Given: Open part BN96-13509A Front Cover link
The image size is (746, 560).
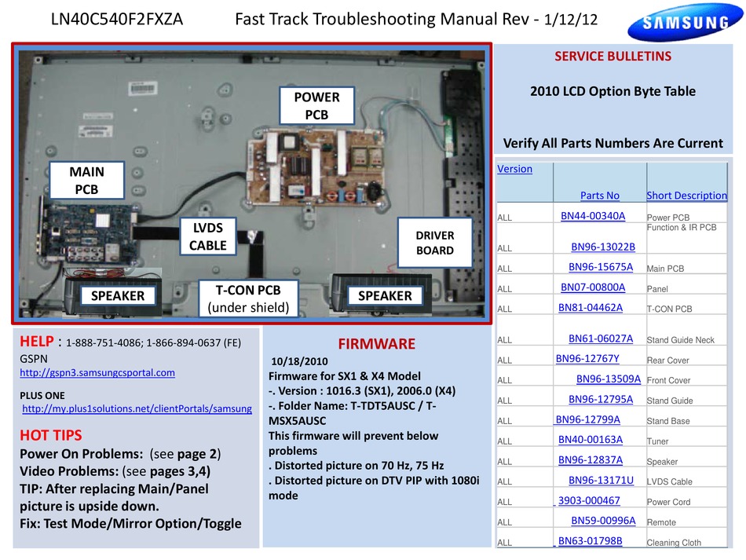Looking at the screenshot, I should pyautogui.click(x=609, y=379).
